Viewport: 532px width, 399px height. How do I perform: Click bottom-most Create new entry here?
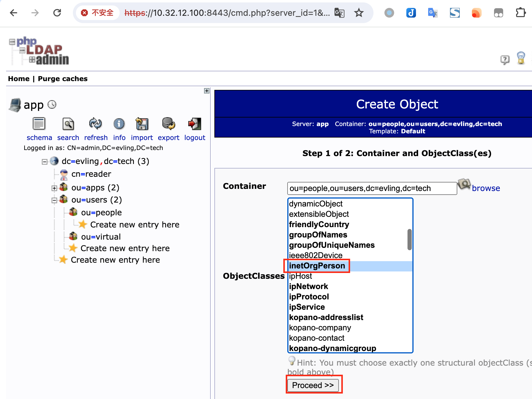[x=115, y=260]
